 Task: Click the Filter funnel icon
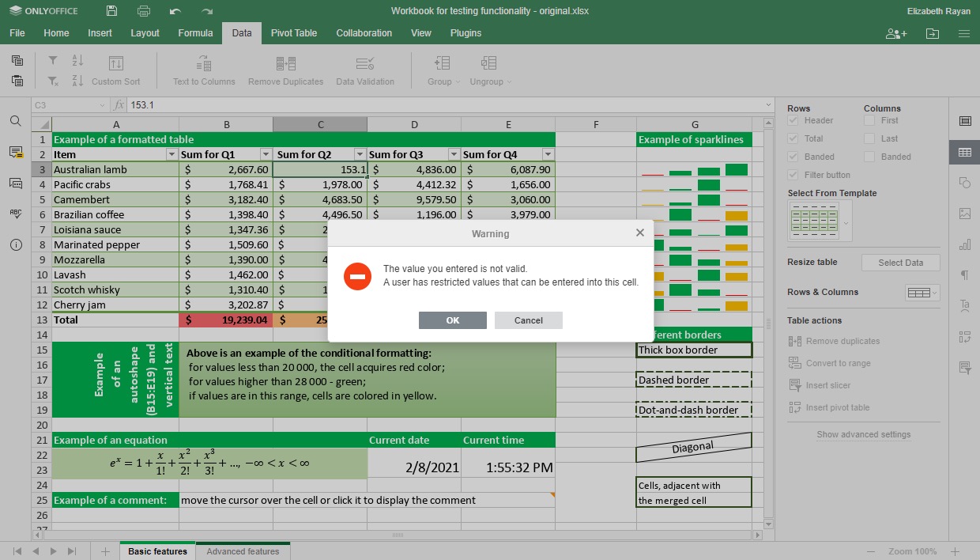click(53, 60)
